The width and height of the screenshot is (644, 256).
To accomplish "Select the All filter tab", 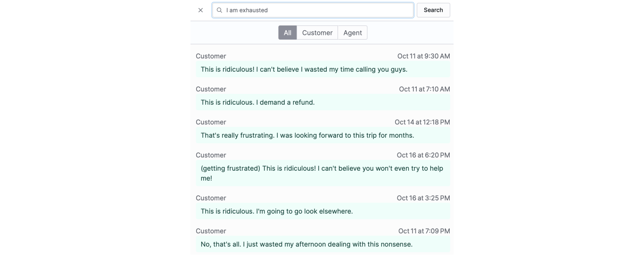I will [287, 33].
